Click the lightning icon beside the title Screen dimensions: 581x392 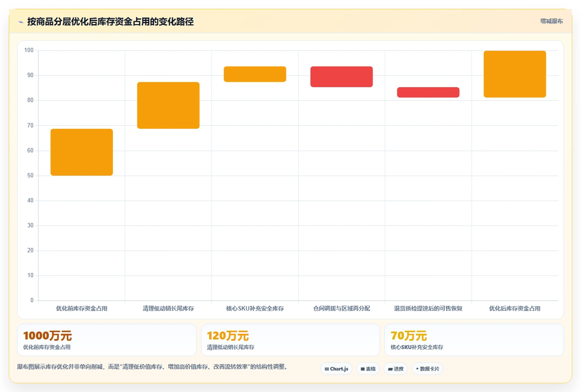point(21,22)
